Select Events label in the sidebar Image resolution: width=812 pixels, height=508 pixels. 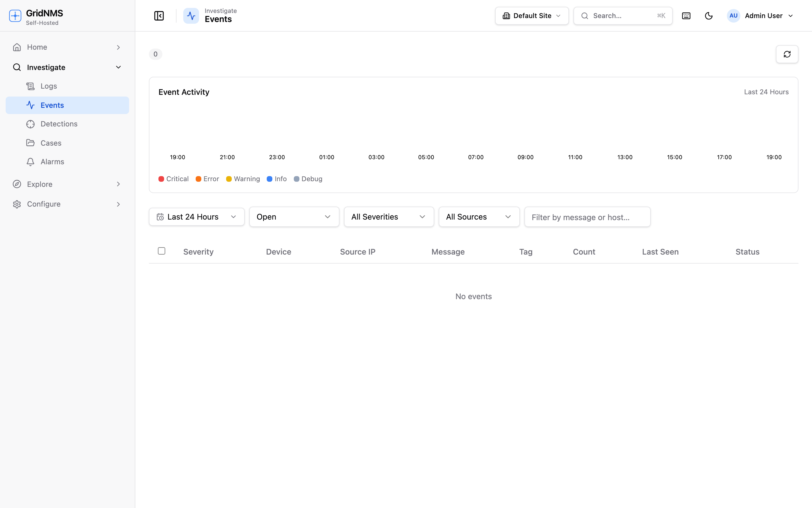[x=52, y=105]
